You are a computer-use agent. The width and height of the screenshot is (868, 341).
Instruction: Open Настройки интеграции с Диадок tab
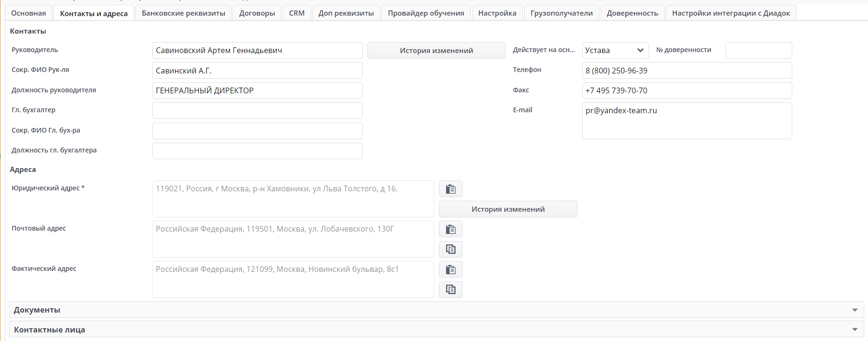click(731, 13)
